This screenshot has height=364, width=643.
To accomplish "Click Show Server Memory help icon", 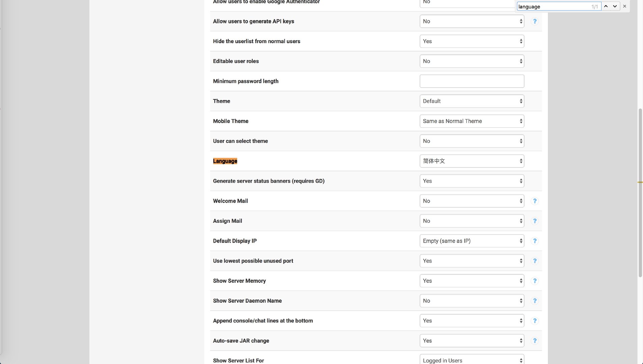I will [x=535, y=281].
